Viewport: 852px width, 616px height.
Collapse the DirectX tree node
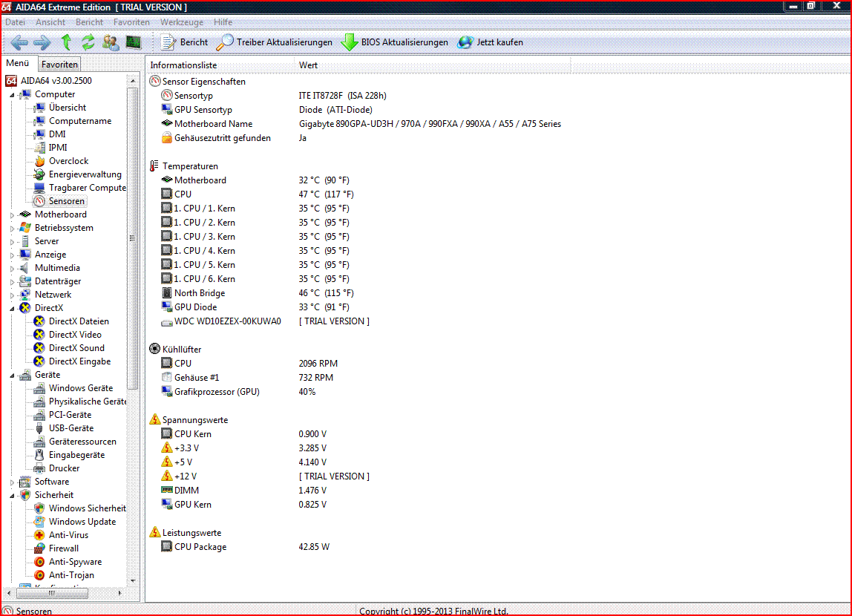pos(12,309)
